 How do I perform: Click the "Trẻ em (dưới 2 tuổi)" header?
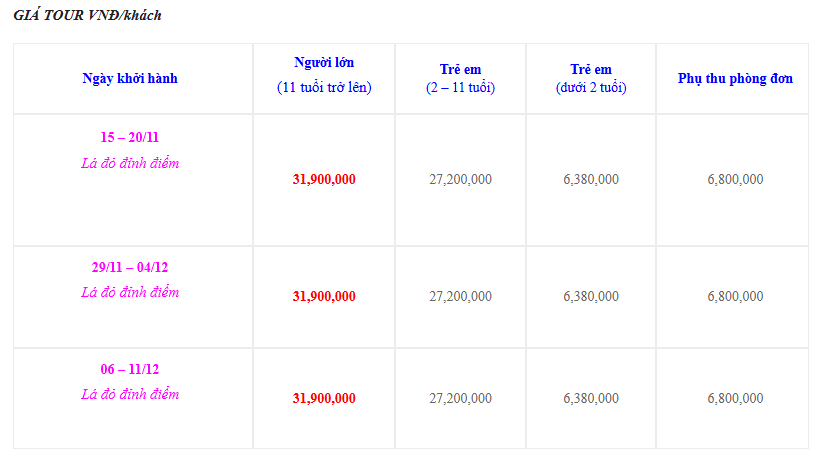[591, 78]
